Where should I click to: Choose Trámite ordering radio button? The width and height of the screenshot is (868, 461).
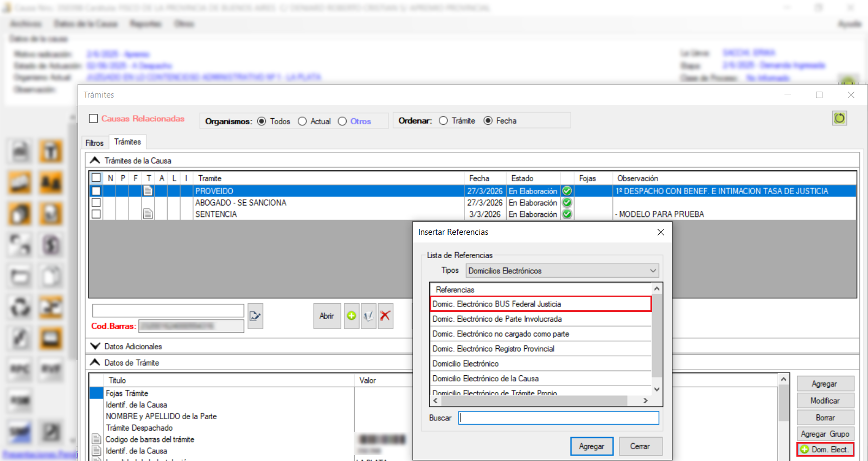coord(443,121)
